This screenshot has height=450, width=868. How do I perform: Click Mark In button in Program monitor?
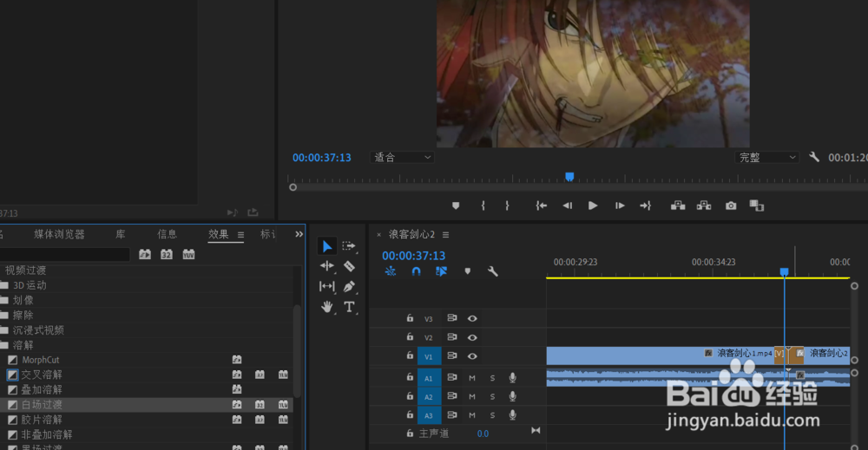(483, 205)
